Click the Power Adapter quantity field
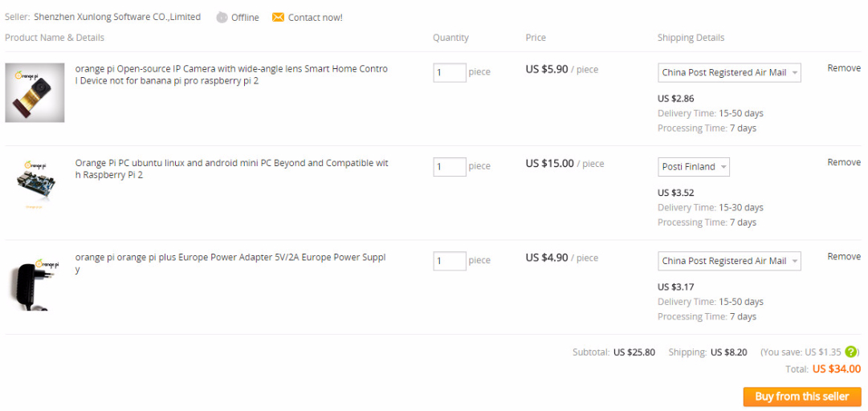Screen dimensions: 868x411 tap(449, 261)
